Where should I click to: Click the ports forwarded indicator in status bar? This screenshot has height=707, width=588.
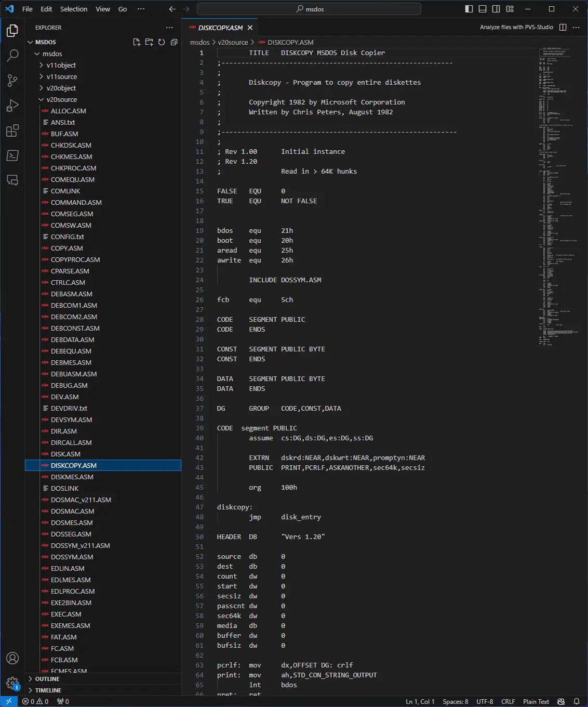[x=63, y=701]
